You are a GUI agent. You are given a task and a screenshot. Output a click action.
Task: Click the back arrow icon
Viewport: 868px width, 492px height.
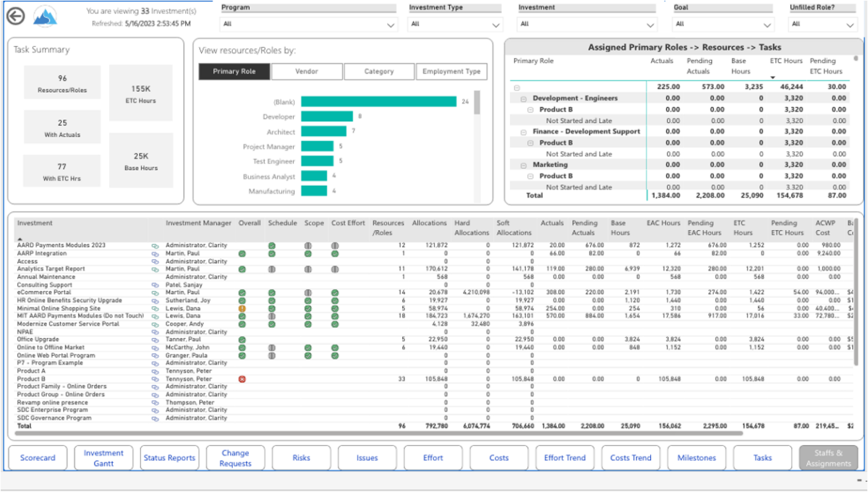15,16
